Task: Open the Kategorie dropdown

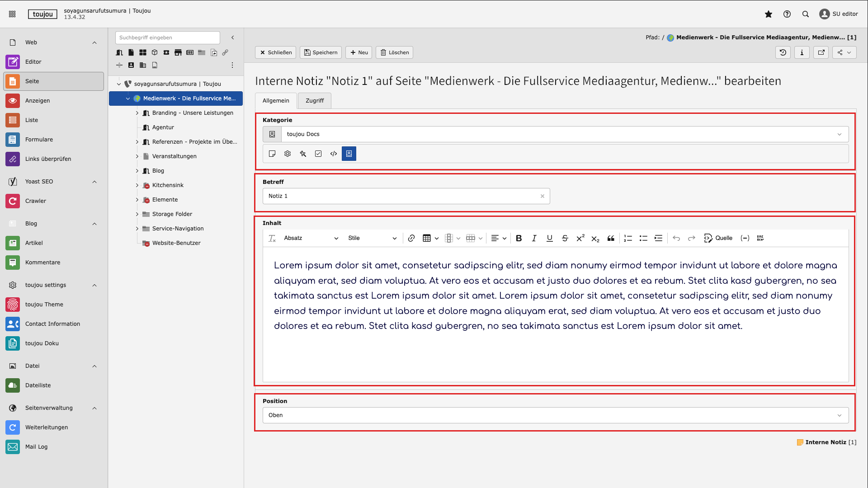Action: point(565,134)
